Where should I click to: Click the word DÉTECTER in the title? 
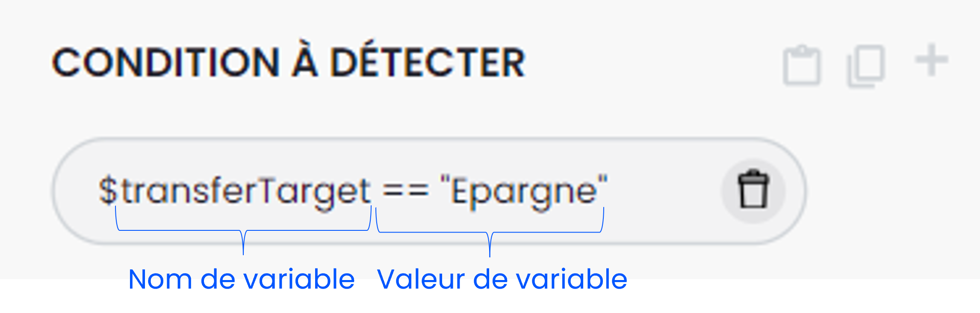[x=428, y=62]
